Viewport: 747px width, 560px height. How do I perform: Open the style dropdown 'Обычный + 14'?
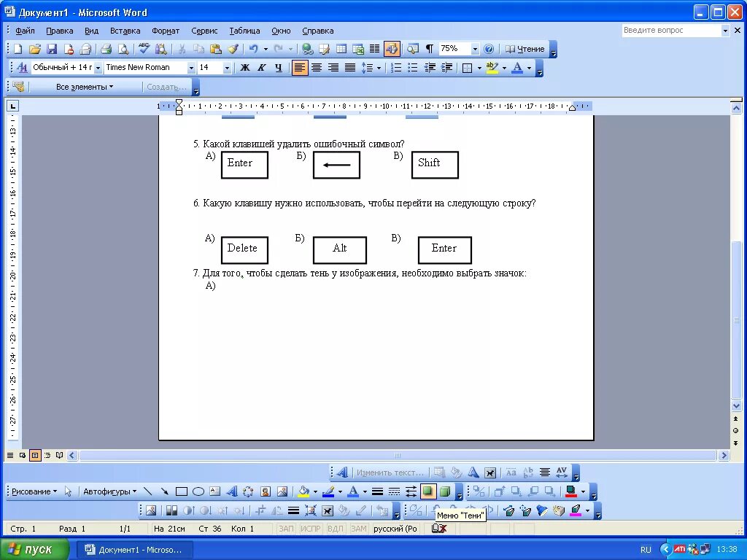98,68
